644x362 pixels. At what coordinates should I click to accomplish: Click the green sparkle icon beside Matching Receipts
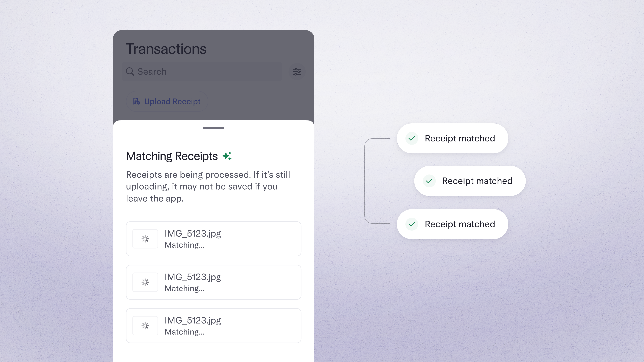(x=227, y=156)
